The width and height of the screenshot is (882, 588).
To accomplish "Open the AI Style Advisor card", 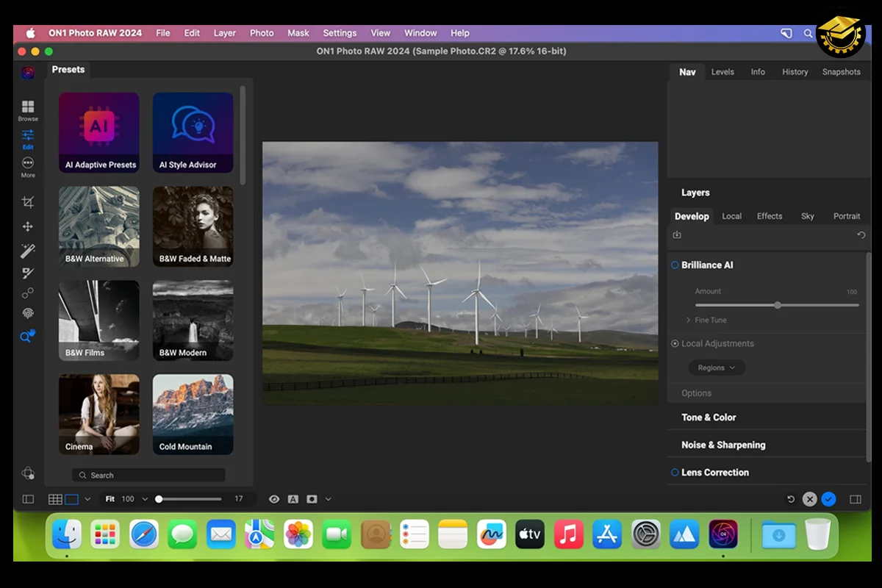I will 193,132.
